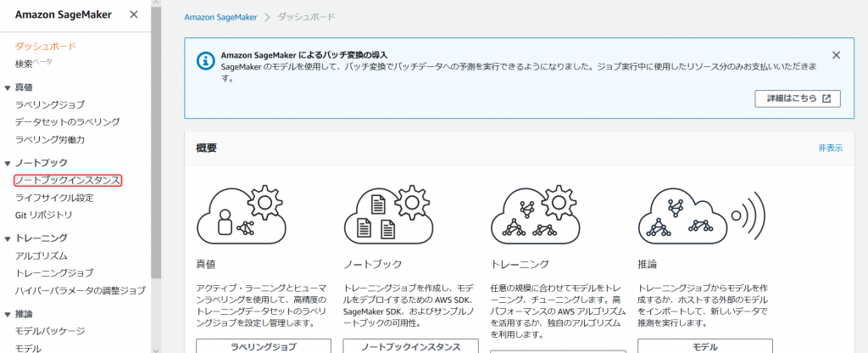Open 検索 beta in the sidebar
The width and height of the screenshot is (868, 353).
(33, 63)
